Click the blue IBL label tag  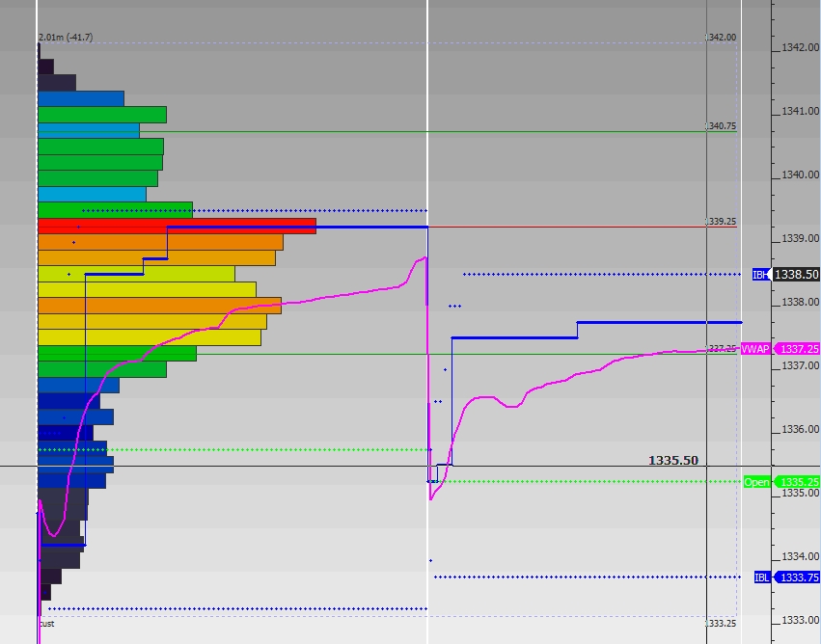[762, 577]
